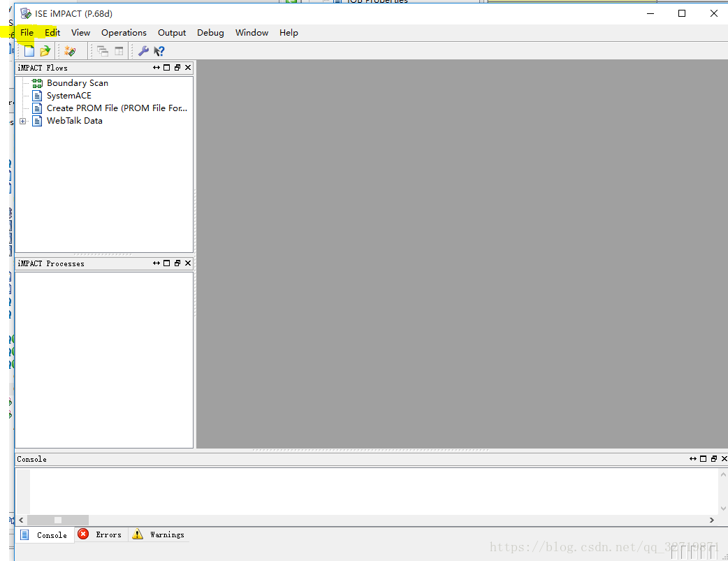Click the console scroll right arrow
This screenshot has width=728, height=561.
pos(712,520)
